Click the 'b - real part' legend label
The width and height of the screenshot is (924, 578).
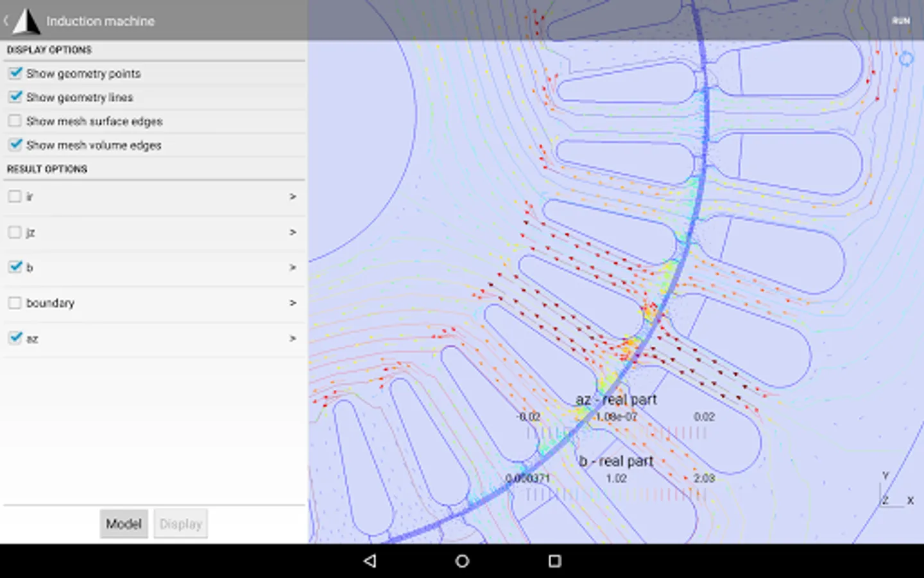[616, 461]
